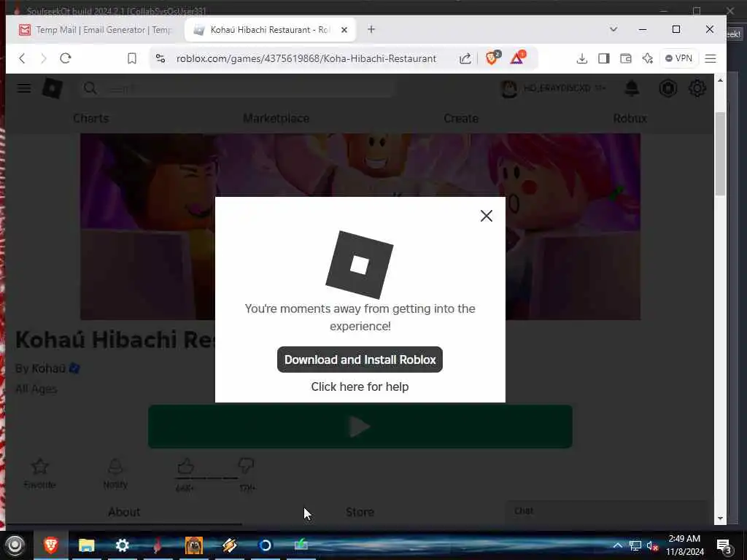The height and width of the screenshot is (560, 747).
Task: Open a new browser tab
Action: (371, 29)
